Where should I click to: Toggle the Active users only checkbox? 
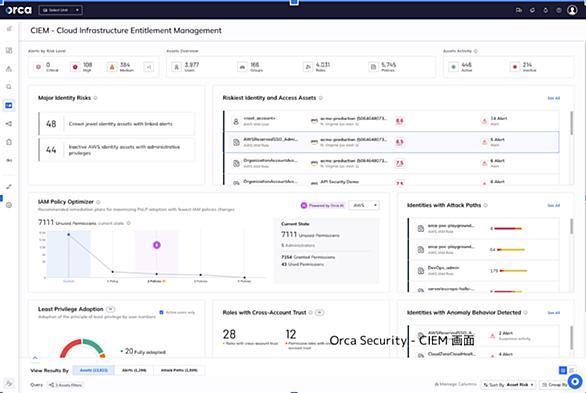point(161,312)
